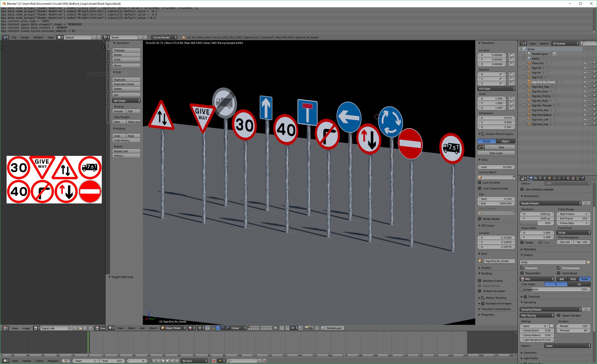
Task: Jump to the last frame
Action: point(177,361)
